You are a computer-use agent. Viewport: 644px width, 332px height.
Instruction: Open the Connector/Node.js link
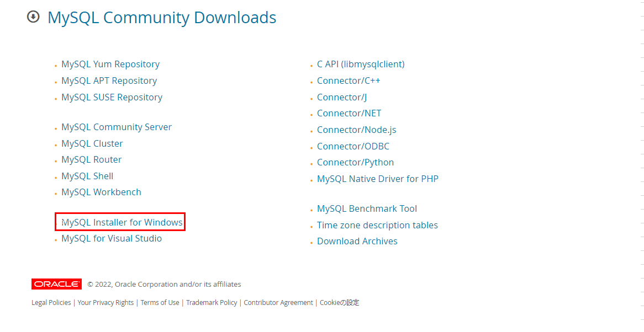[x=356, y=130]
